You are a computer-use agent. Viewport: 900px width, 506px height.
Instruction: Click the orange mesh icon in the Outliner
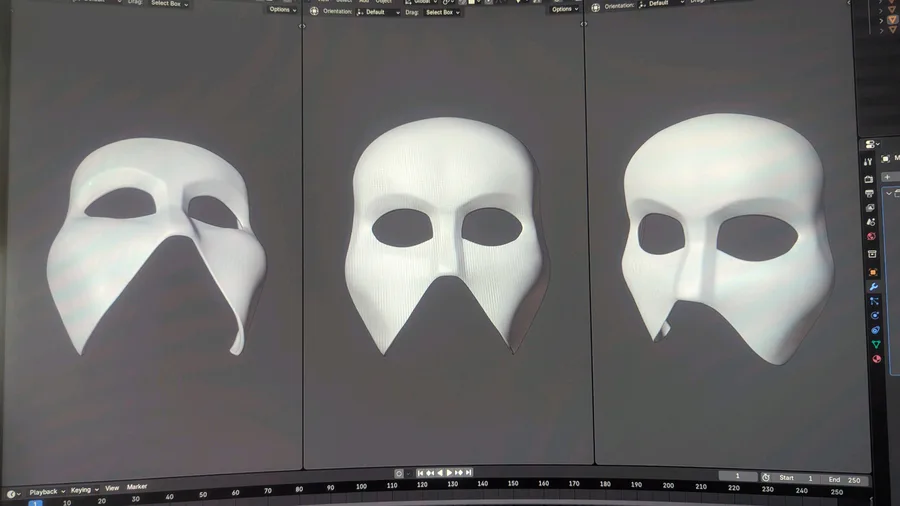[x=893, y=20]
